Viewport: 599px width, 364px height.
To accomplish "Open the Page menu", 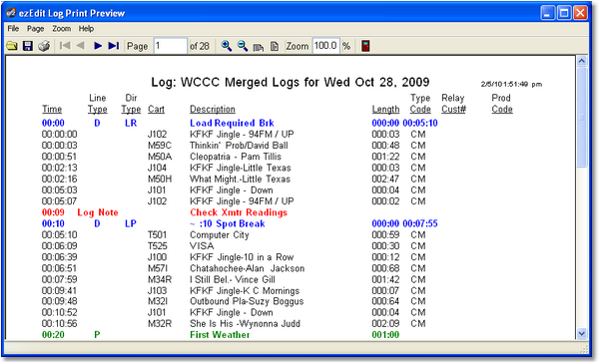I will [x=35, y=29].
